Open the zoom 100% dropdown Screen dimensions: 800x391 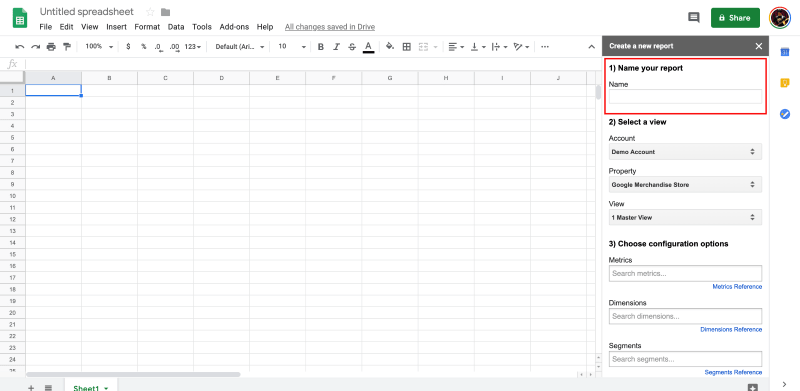(x=99, y=46)
